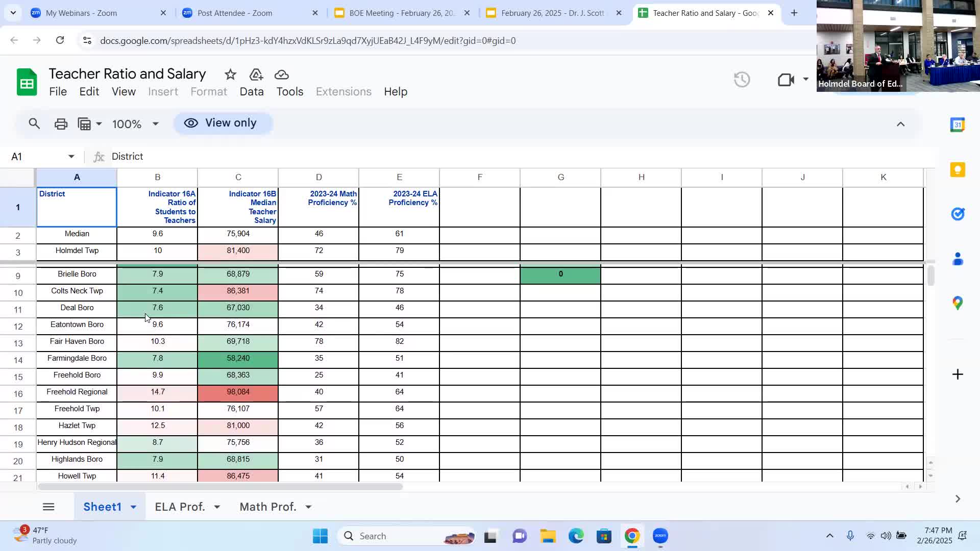Screen dimensions: 980x551
Task: Expand the Name box A1 dropdown
Action: tap(71, 157)
